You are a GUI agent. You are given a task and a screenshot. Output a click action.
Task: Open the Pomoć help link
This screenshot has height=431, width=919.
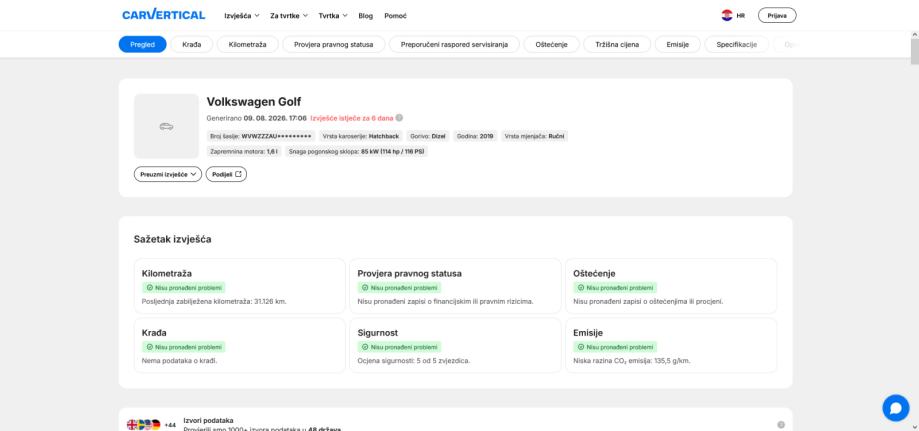pyautogui.click(x=396, y=16)
